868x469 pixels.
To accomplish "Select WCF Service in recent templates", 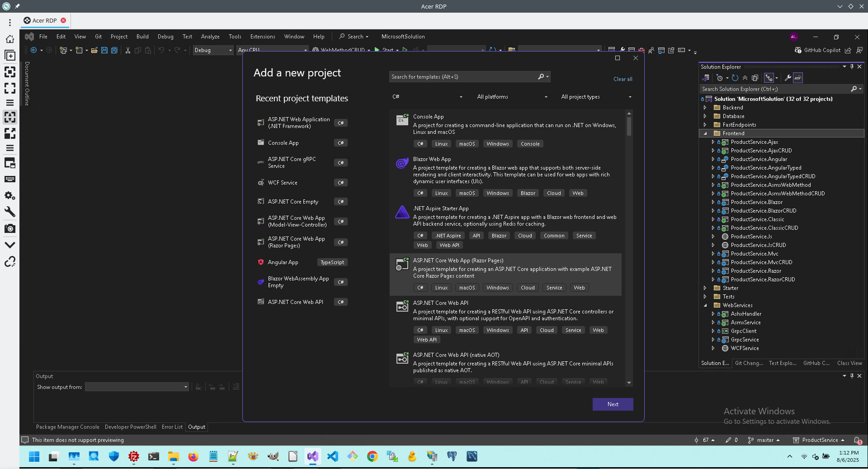I will [x=302, y=183].
